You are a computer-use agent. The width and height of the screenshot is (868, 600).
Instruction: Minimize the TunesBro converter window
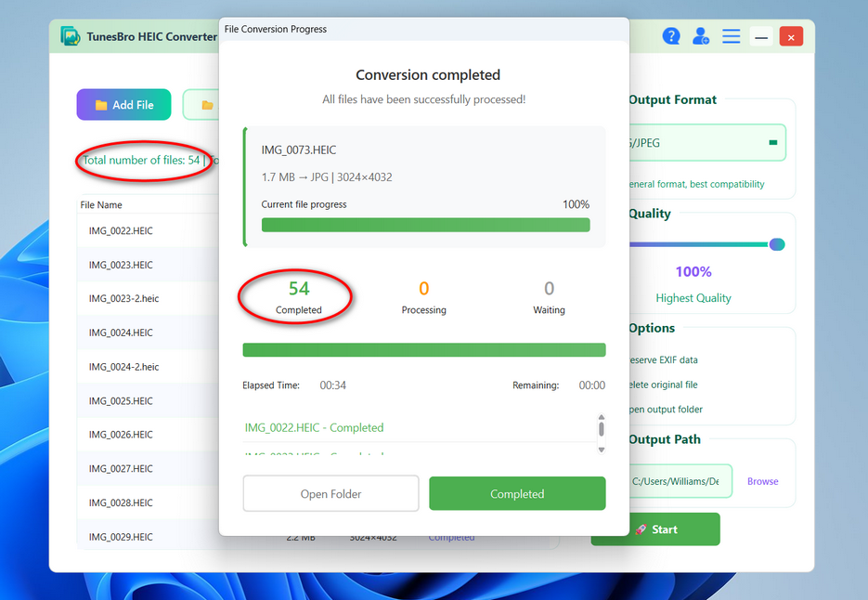point(761,37)
